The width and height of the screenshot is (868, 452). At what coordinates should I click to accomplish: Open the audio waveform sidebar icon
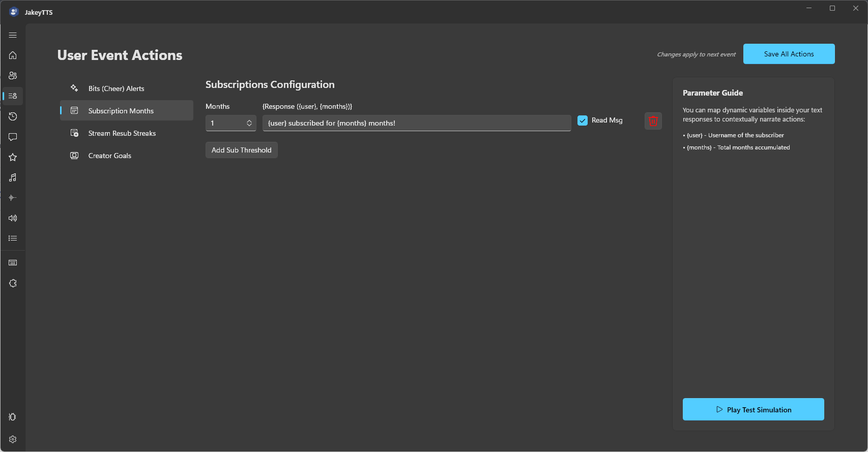click(x=13, y=198)
